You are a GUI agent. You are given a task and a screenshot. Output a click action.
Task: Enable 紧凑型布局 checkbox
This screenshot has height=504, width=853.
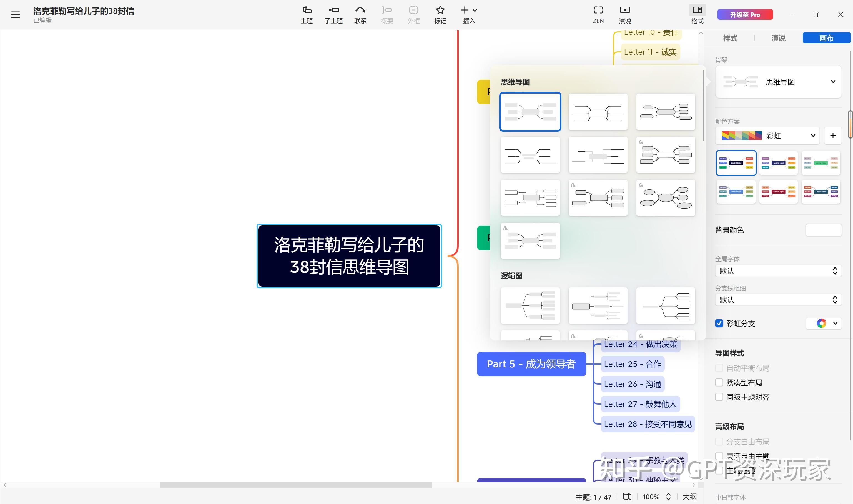coord(719,383)
